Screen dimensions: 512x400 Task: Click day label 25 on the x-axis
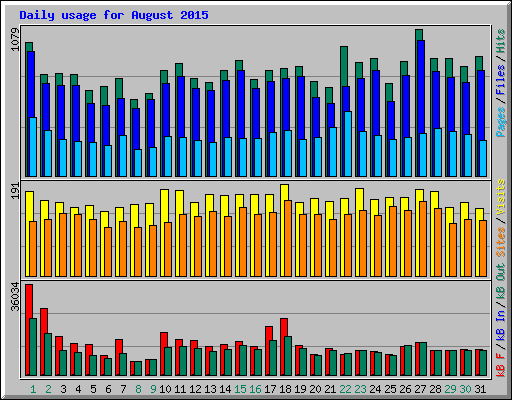[390, 389]
